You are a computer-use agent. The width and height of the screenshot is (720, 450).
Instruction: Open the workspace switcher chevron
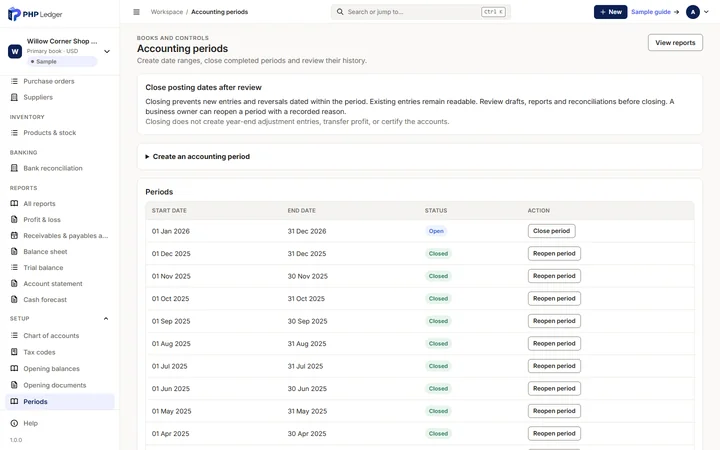click(x=107, y=51)
